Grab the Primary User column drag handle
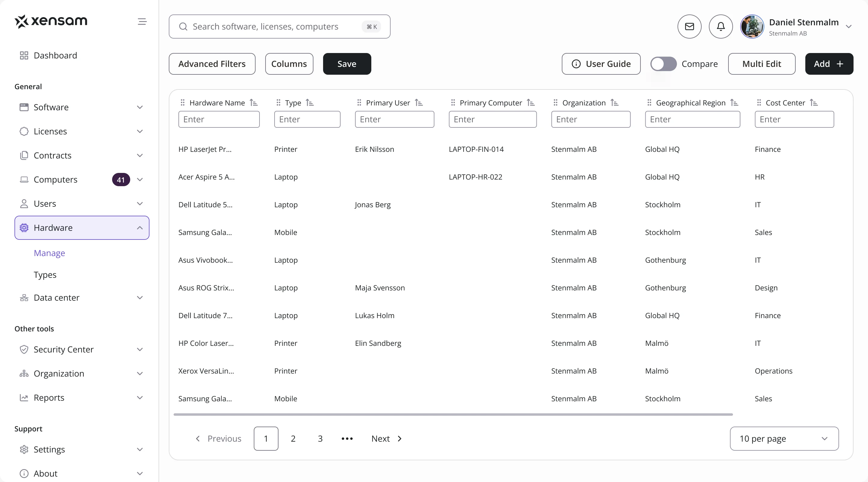The image size is (868, 482). point(359,103)
